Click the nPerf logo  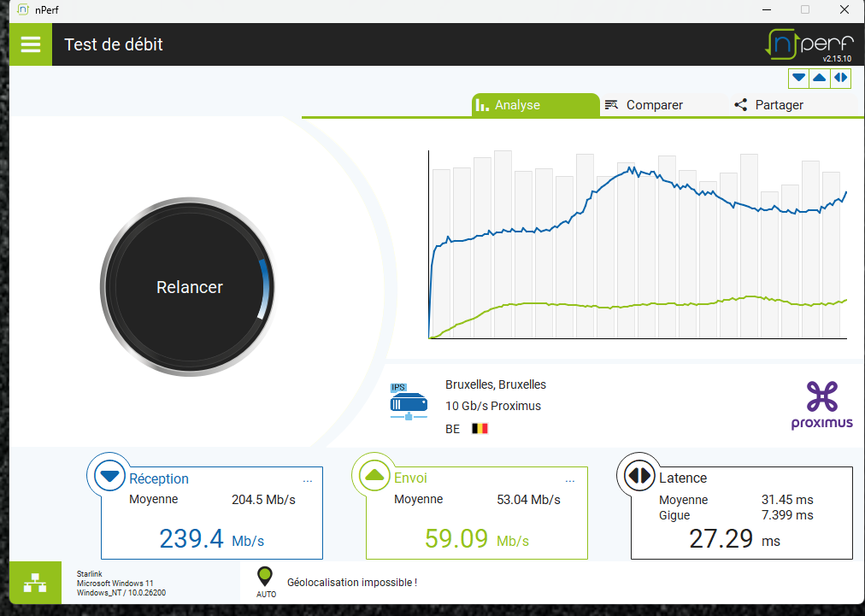(x=809, y=44)
